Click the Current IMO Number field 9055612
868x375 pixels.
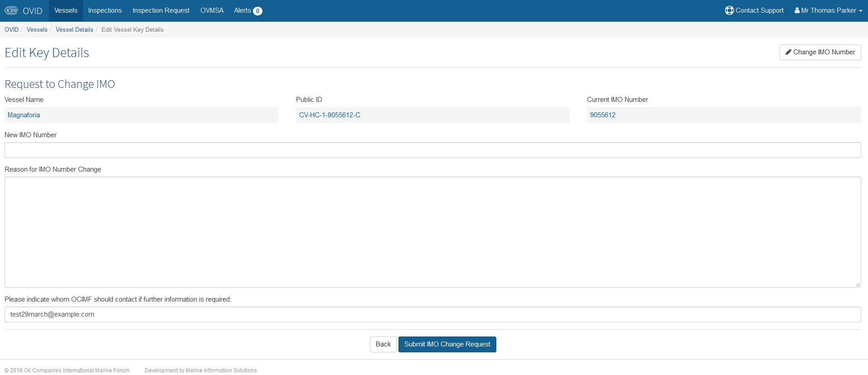click(x=724, y=115)
